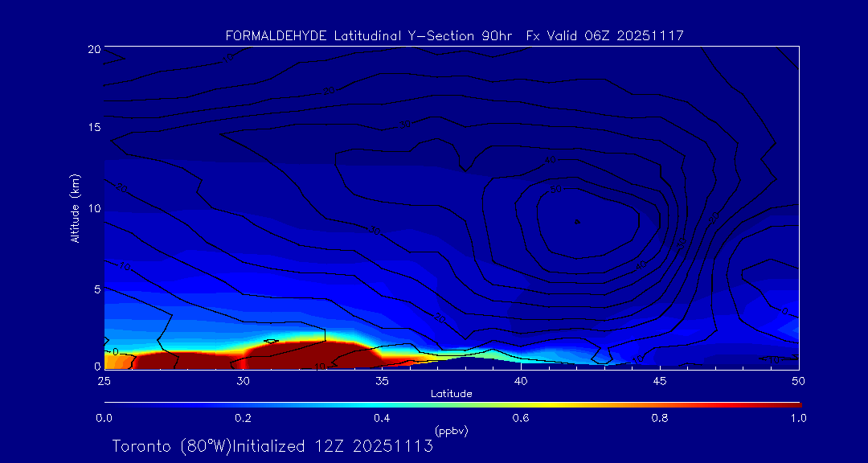This screenshot has height=463, width=868.
Task: Select the 0.2 colorbar tick label
Action: (x=243, y=418)
